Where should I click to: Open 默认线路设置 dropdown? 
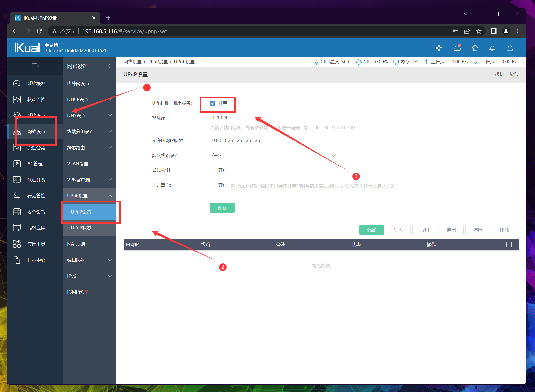(x=273, y=155)
